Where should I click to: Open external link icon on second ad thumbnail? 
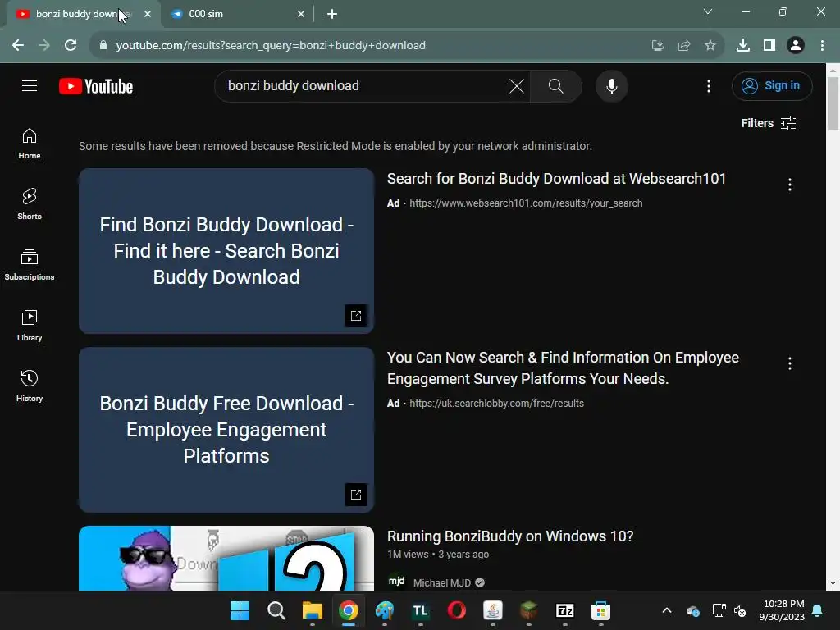356,495
